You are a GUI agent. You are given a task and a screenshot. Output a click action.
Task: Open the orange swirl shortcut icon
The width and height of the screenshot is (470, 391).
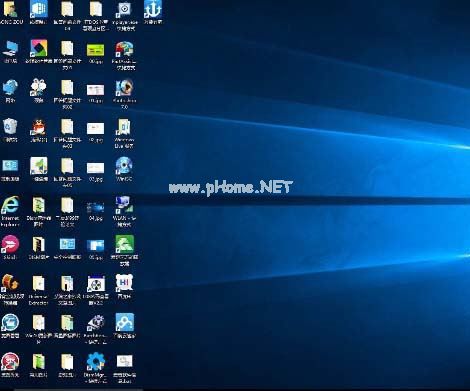[x=10, y=283]
